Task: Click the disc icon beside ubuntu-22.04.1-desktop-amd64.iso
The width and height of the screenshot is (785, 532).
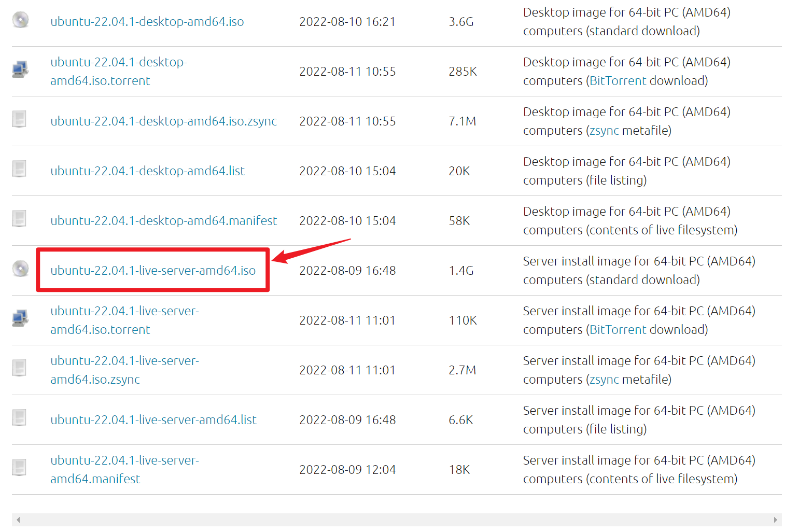Action: tap(20, 20)
